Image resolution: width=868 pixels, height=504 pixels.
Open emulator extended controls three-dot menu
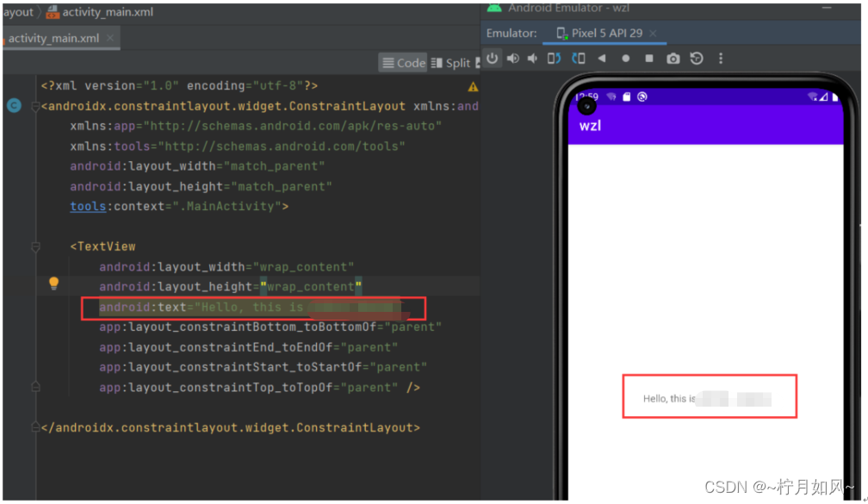pyautogui.click(x=721, y=59)
